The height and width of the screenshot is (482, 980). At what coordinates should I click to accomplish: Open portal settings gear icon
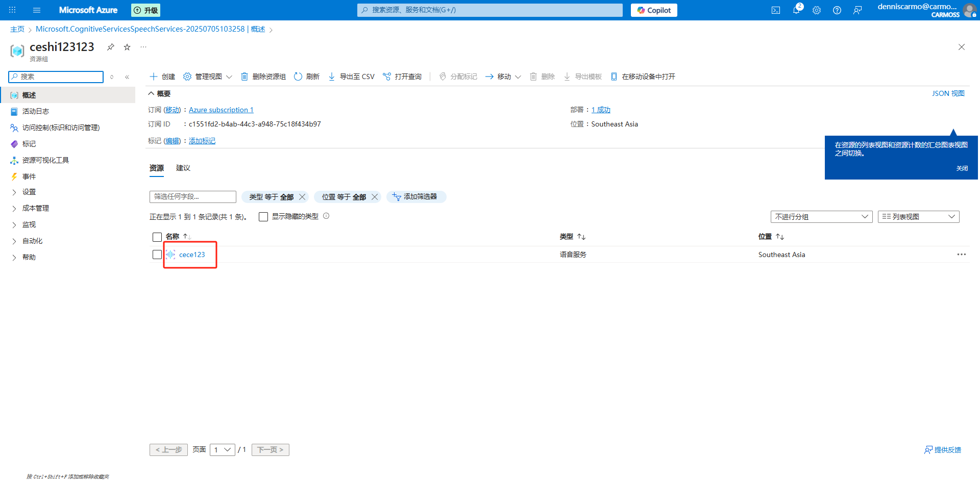coord(817,10)
